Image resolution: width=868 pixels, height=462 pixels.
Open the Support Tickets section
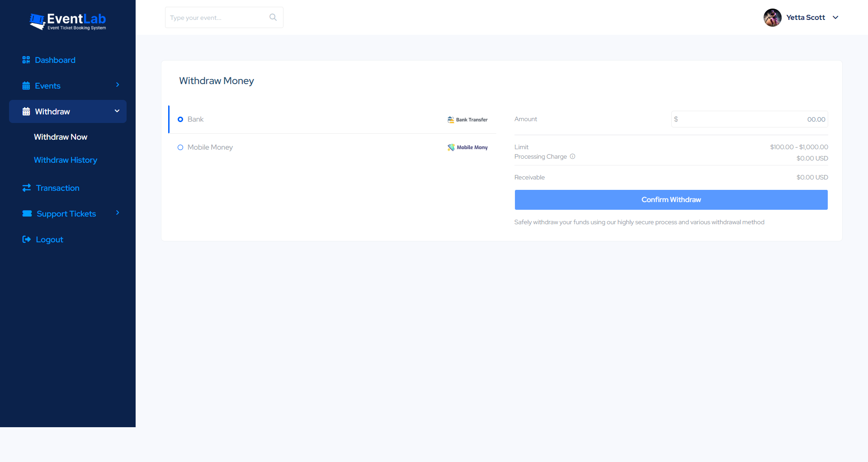[x=66, y=213]
